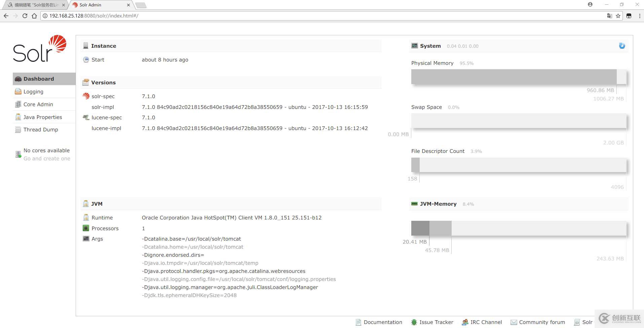The height and width of the screenshot is (328, 644).
Task: Click the lucene-impl version value
Action: (255, 128)
